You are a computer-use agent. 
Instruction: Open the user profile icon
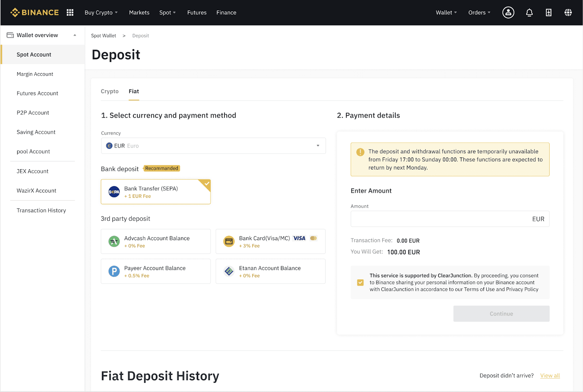point(508,12)
